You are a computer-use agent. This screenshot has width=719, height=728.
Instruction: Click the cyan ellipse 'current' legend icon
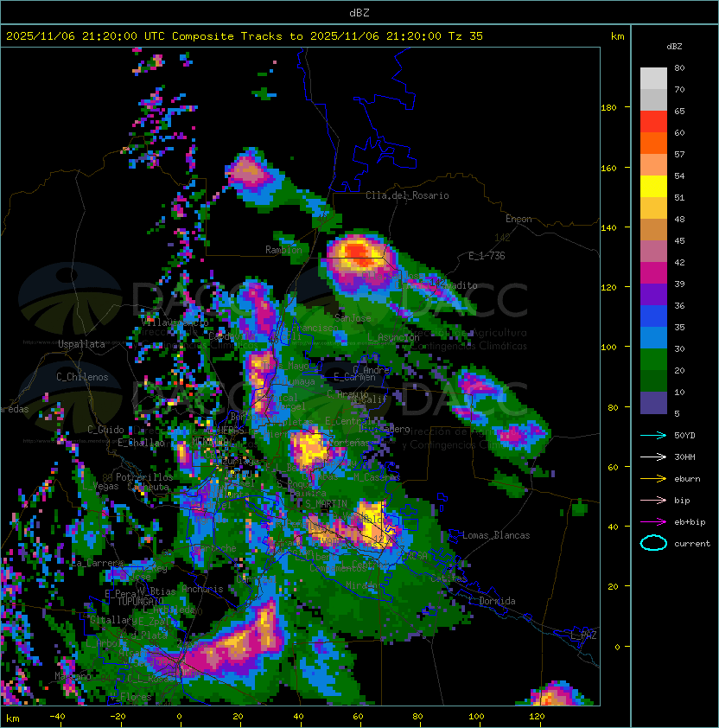(x=653, y=543)
